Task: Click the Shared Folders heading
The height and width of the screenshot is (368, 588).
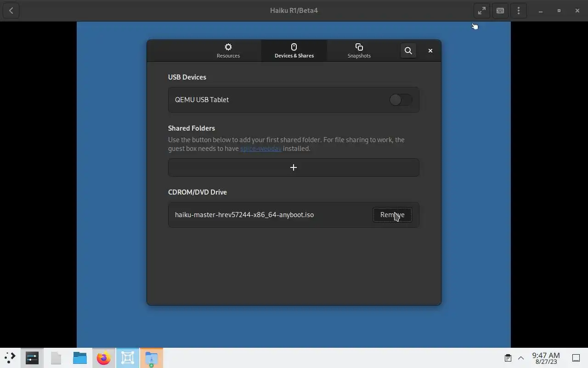Action: point(192,128)
